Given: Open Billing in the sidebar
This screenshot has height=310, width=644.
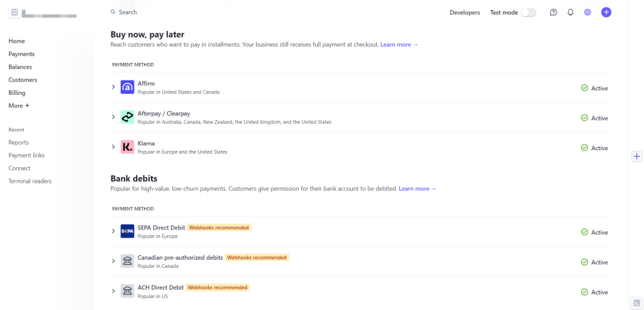Looking at the screenshot, I should [x=17, y=93].
